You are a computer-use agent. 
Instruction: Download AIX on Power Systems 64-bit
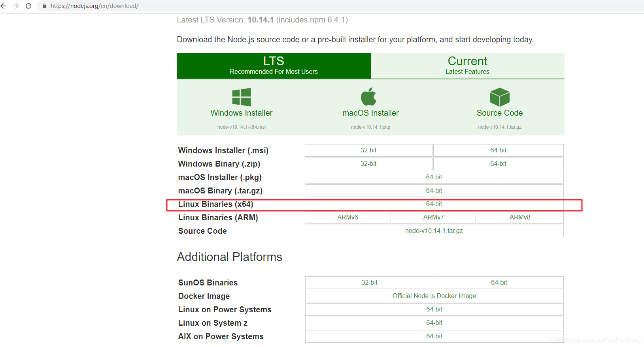click(x=434, y=336)
